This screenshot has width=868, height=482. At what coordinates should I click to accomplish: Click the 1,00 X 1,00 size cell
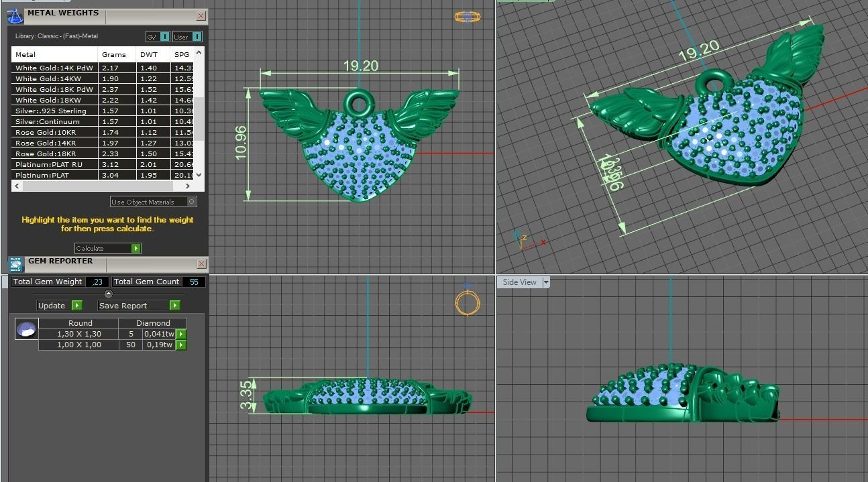(x=79, y=345)
